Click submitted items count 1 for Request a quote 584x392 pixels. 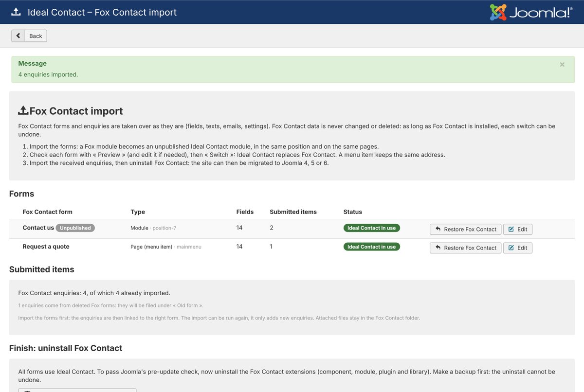271,247
